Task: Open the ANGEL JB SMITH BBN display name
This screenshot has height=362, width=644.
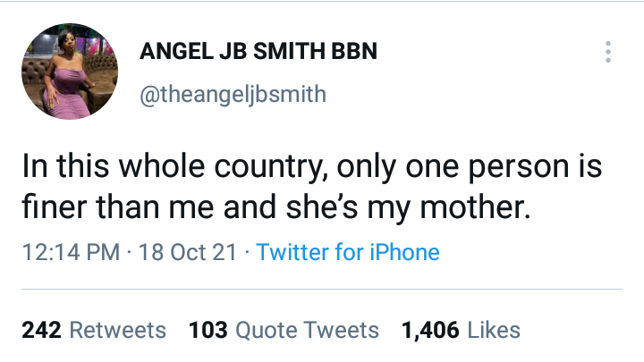Action: pos(258,52)
